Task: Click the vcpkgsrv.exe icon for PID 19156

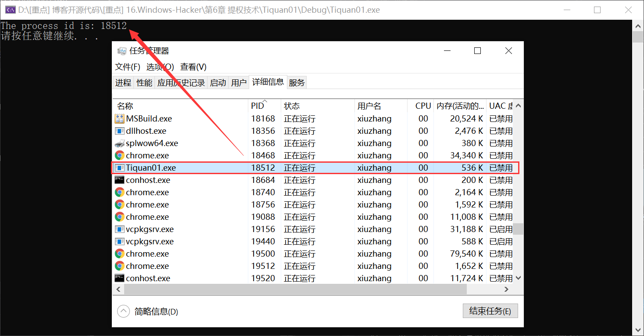Action: click(x=119, y=229)
